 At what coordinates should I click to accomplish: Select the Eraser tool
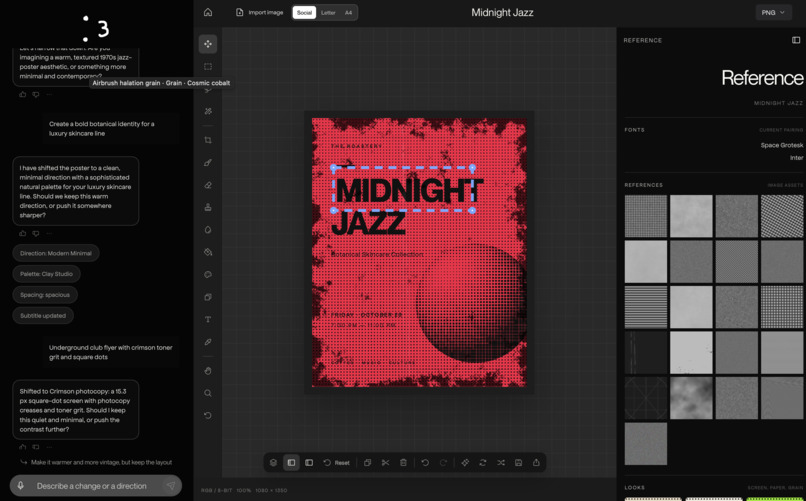pos(208,185)
